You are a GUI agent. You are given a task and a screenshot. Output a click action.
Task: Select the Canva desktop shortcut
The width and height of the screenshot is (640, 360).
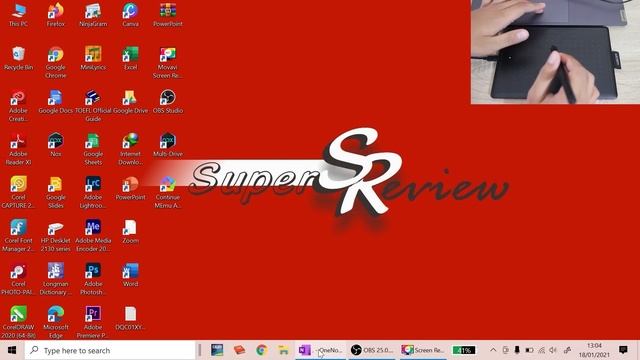[130, 15]
